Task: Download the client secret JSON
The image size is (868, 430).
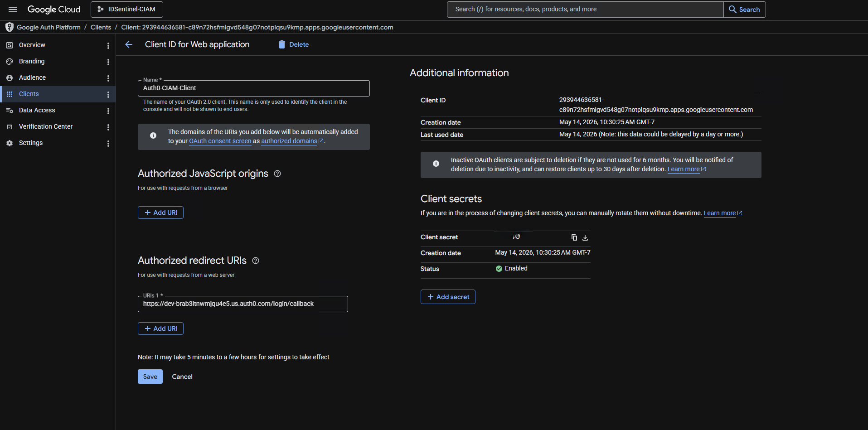Action: coord(585,237)
